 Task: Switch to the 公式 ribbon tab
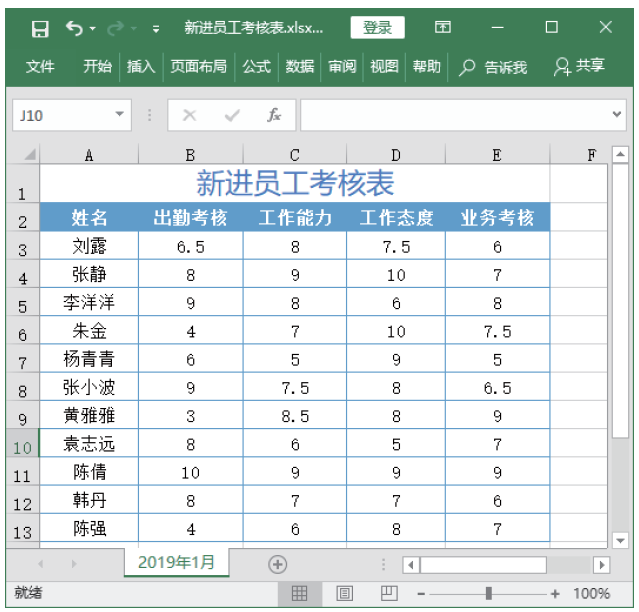click(x=257, y=66)
